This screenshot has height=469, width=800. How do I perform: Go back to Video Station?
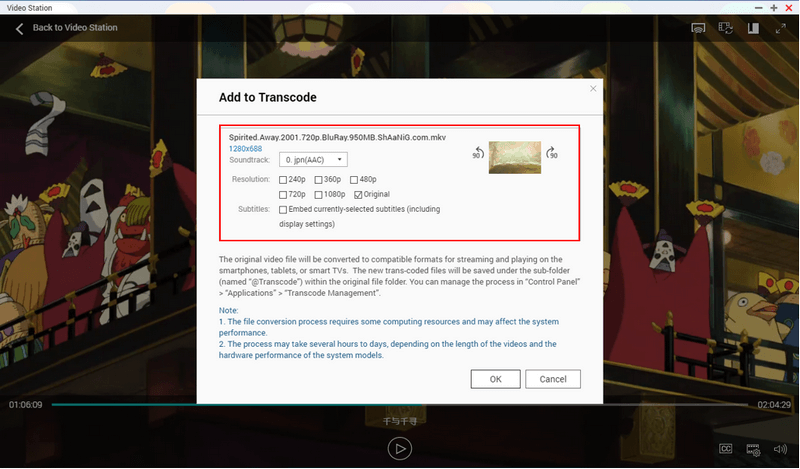[x=74, y=28]
